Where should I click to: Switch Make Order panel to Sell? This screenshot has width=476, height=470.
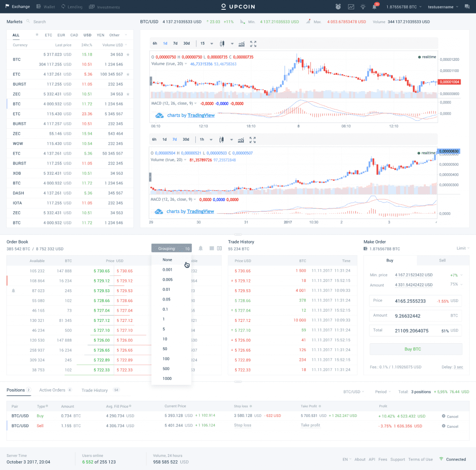tap(442, 261)
